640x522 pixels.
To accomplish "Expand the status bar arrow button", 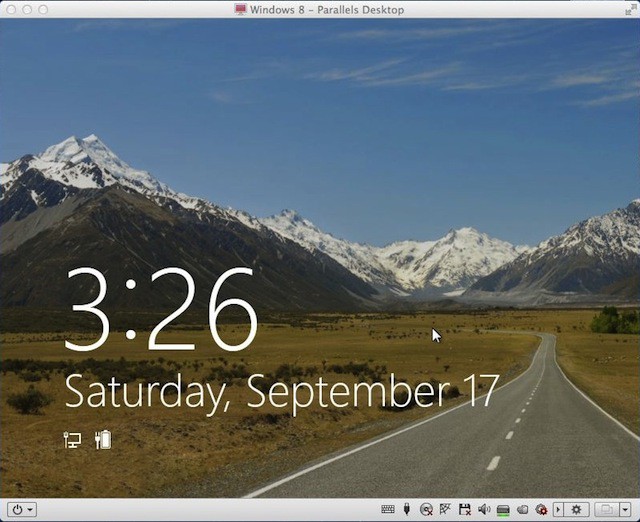I will coord(558,509).
